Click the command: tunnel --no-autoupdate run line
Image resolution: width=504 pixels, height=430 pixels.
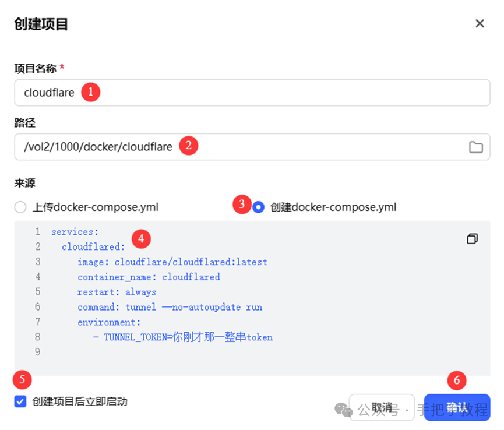pyautogui.click(x=170, y=307)
